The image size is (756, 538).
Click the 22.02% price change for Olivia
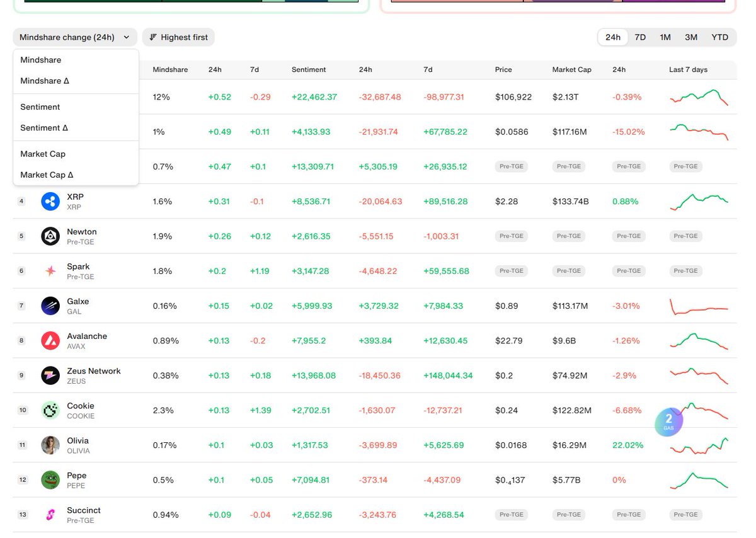628,445
